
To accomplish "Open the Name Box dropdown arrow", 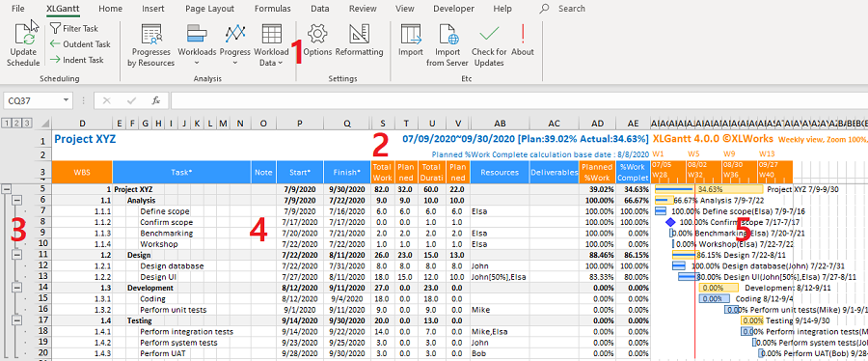I will pos(67,100).
